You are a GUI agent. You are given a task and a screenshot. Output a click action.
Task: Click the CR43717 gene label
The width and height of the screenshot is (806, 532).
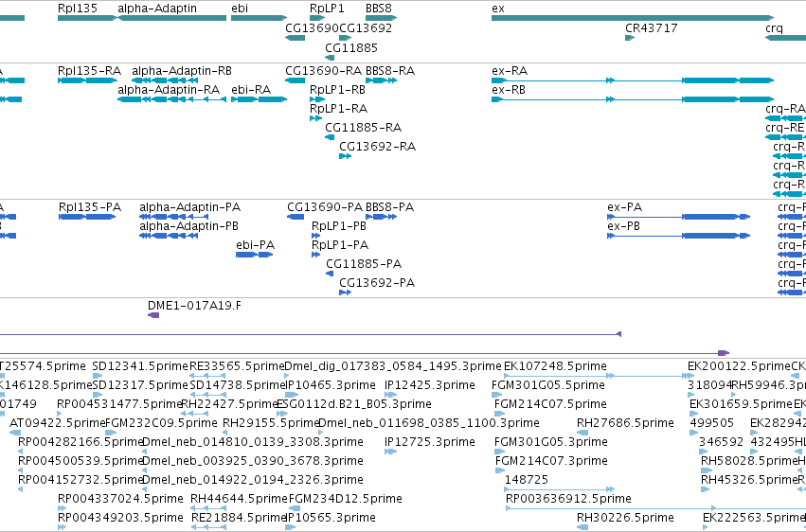(652, 27)
